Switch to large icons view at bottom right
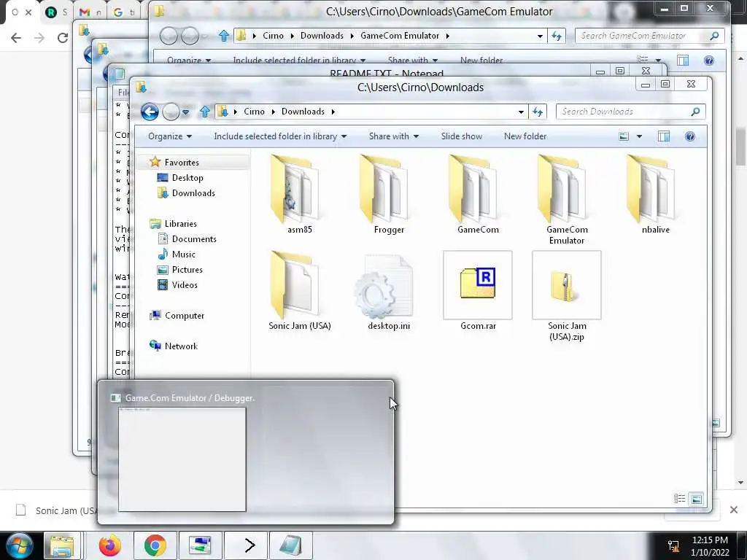 [x=696, y=499]
